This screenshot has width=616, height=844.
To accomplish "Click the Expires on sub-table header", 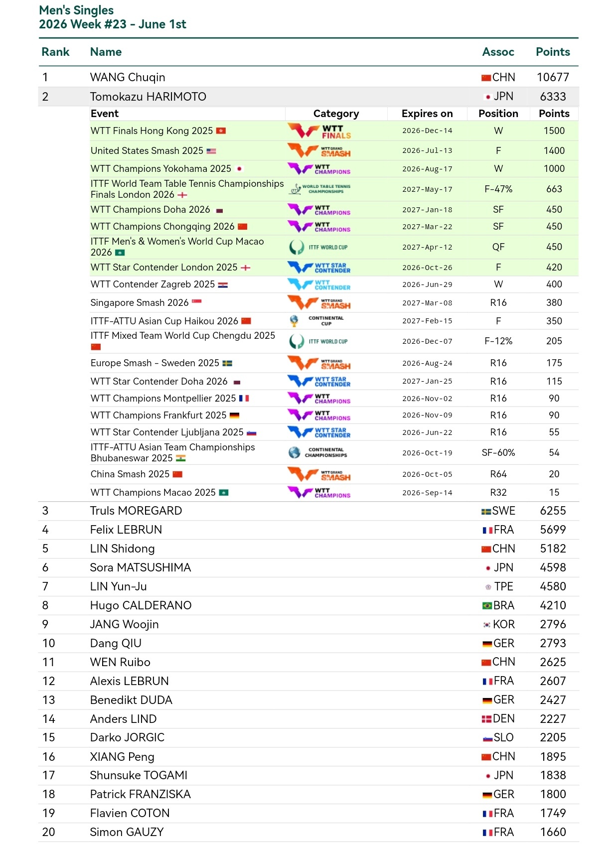I will [427, 114].
